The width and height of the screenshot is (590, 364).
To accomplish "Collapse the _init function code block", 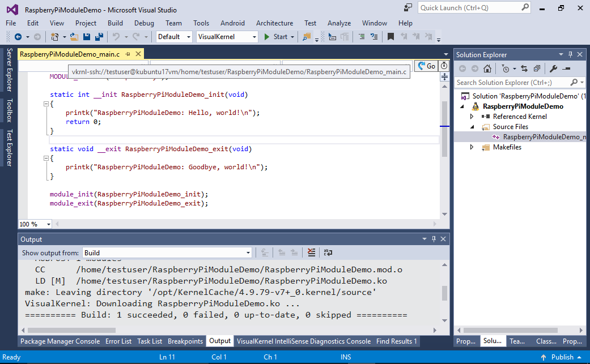I will pos(46,104).
